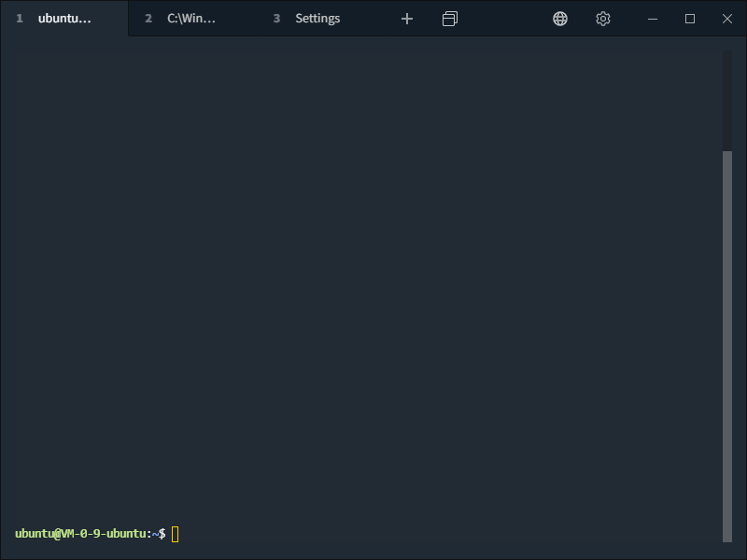
Task: Open the profile selector windows icon
Action: [x=450, y=19]
